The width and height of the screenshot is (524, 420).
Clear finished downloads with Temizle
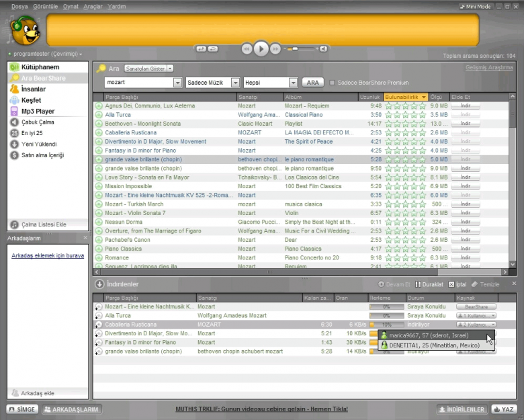click(x=485, y=284)
